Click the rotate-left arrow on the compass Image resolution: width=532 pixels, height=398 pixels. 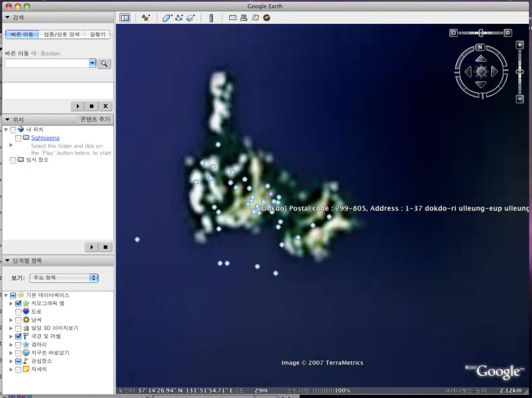point(468,72)
